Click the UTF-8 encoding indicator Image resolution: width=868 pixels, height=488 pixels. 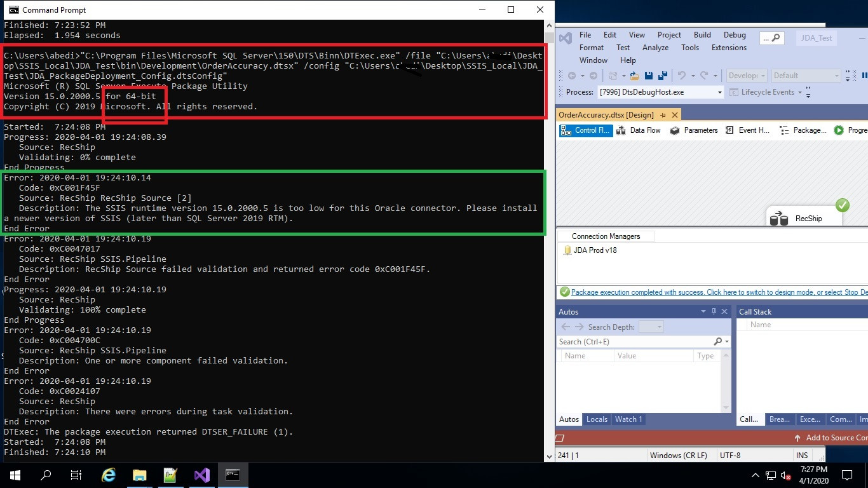(x=729, y=456)
